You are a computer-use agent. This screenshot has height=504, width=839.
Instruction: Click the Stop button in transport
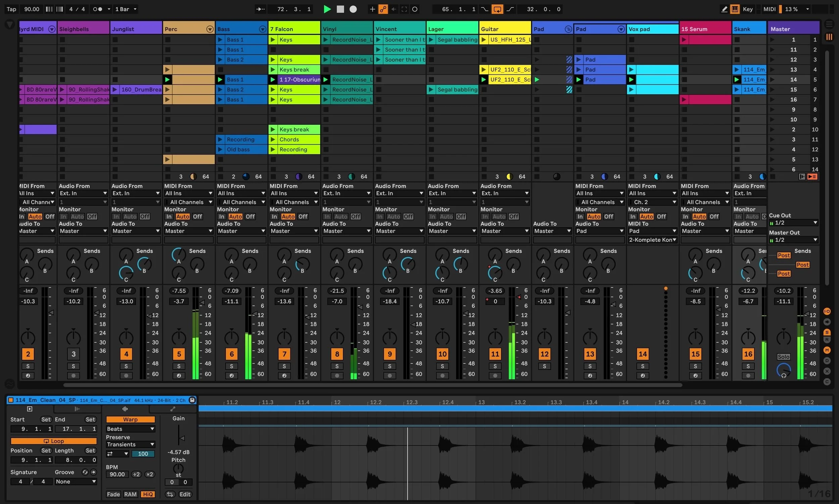340,9
